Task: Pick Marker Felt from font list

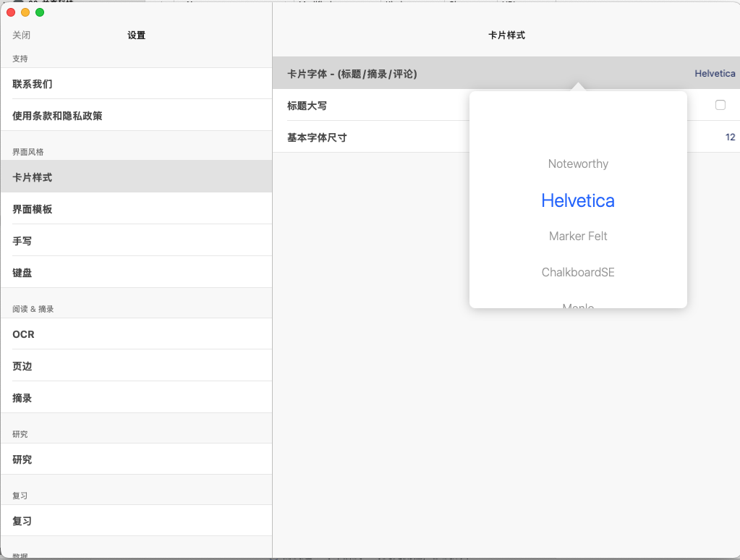Action: click(x=578, y=237)
